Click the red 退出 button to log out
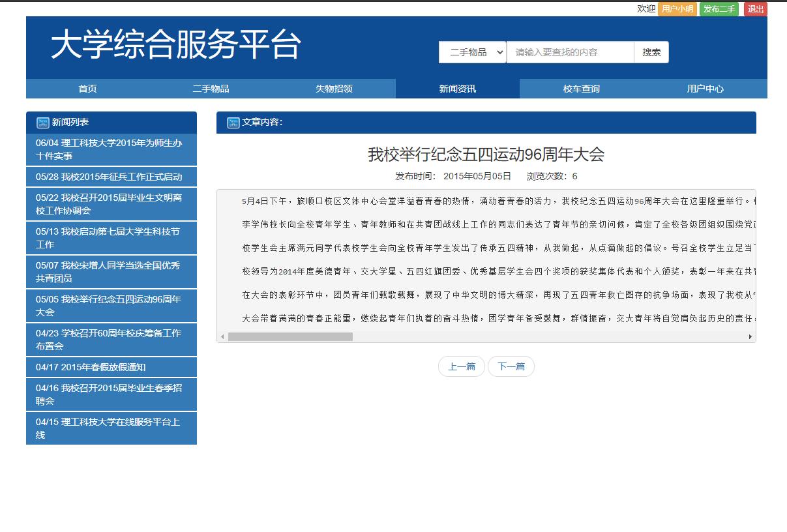This screenshot has height=532, width=787. [x=754, y=9]
